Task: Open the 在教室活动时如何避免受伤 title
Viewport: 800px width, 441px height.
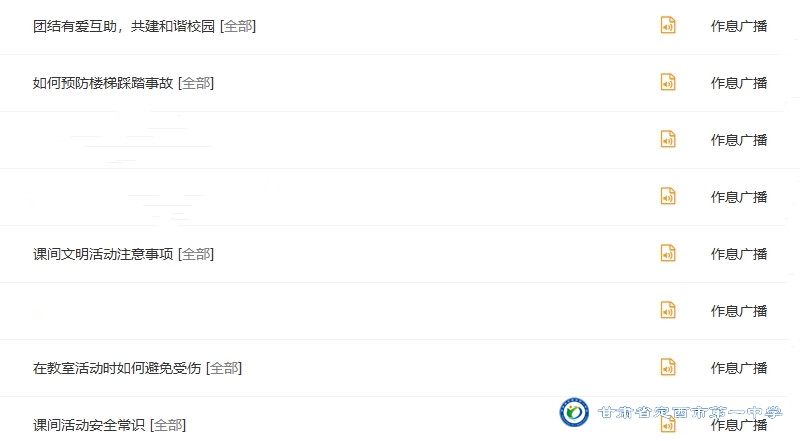Action: [117, 368]
